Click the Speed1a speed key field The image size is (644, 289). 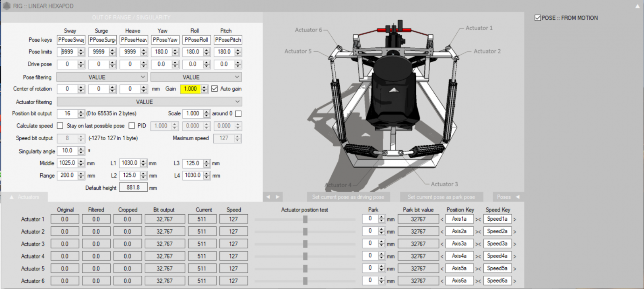(x=497, y=219)
